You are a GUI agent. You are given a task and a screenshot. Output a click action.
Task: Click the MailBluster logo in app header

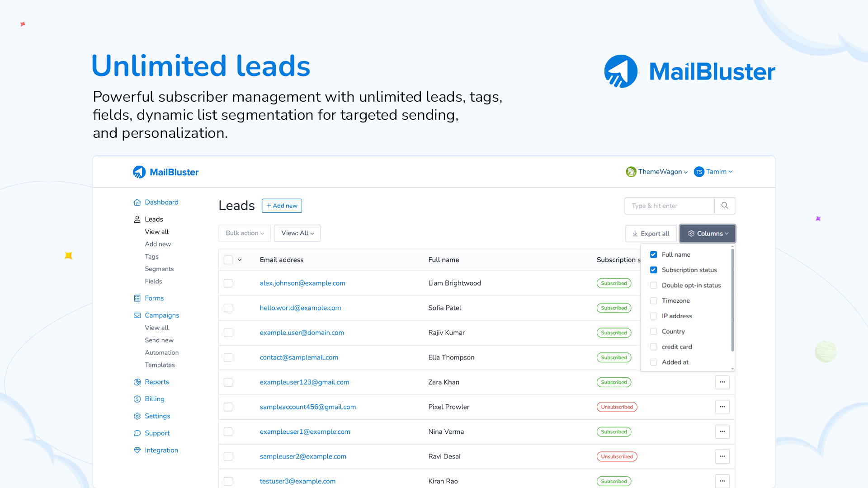coord(165,172)
